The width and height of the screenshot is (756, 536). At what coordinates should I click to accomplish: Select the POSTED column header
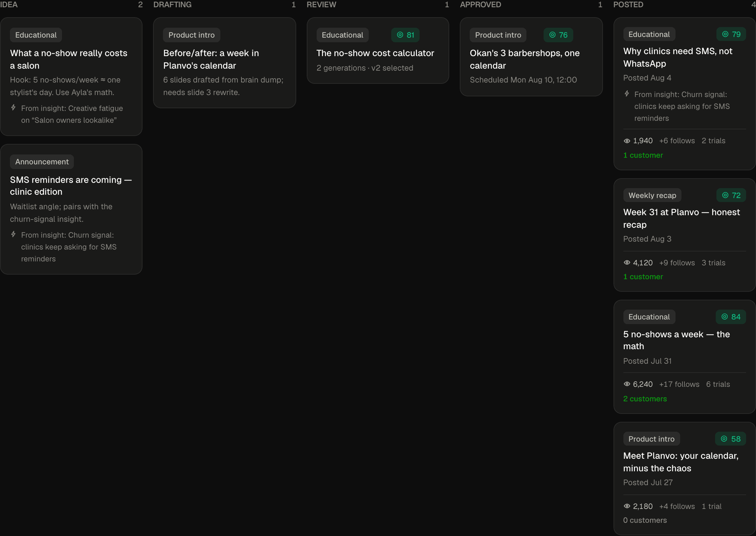[628, 5]
